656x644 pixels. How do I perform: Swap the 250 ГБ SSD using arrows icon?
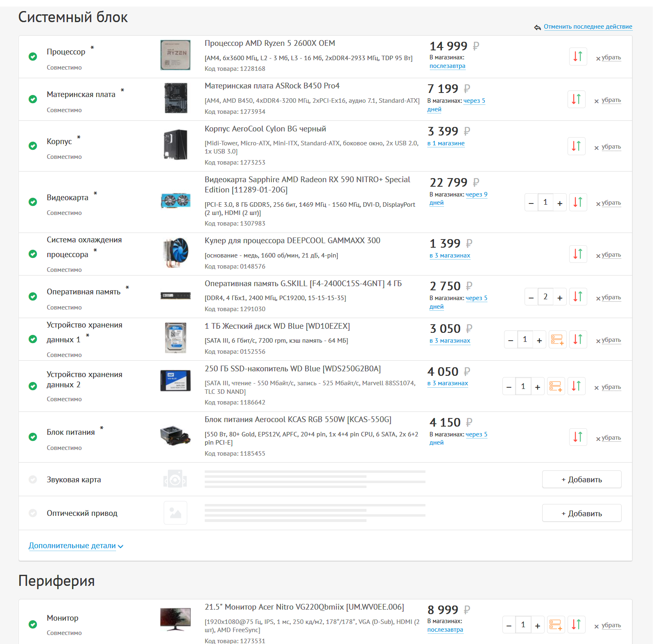[x=576, y=386]
